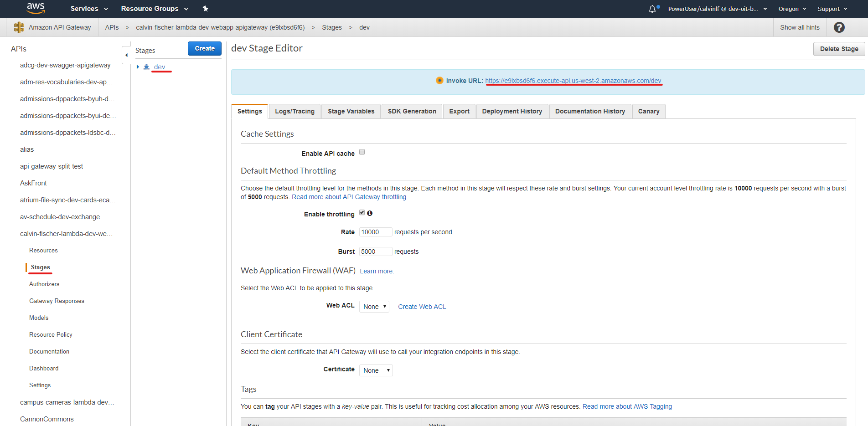Select the api-gateway-split-test API
868x426 pixels.
coord(52,166)
